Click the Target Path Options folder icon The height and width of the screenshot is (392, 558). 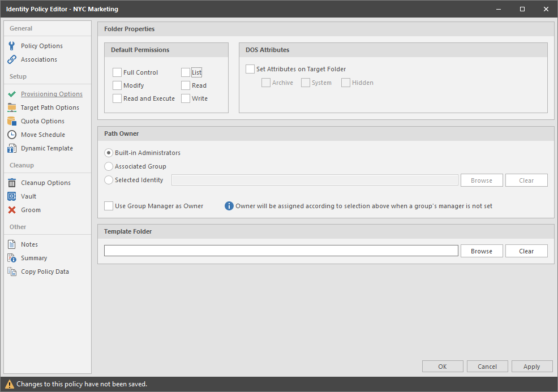(x=11, y=107)
